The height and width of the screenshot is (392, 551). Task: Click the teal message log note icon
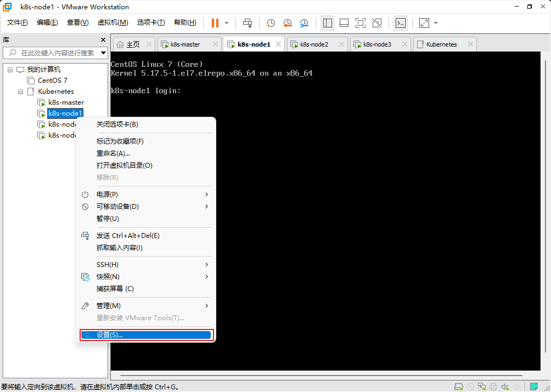tap(535, 387)
